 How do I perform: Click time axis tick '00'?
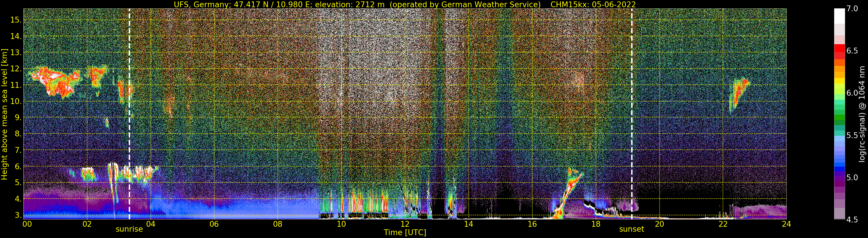(x=27, y=224)
